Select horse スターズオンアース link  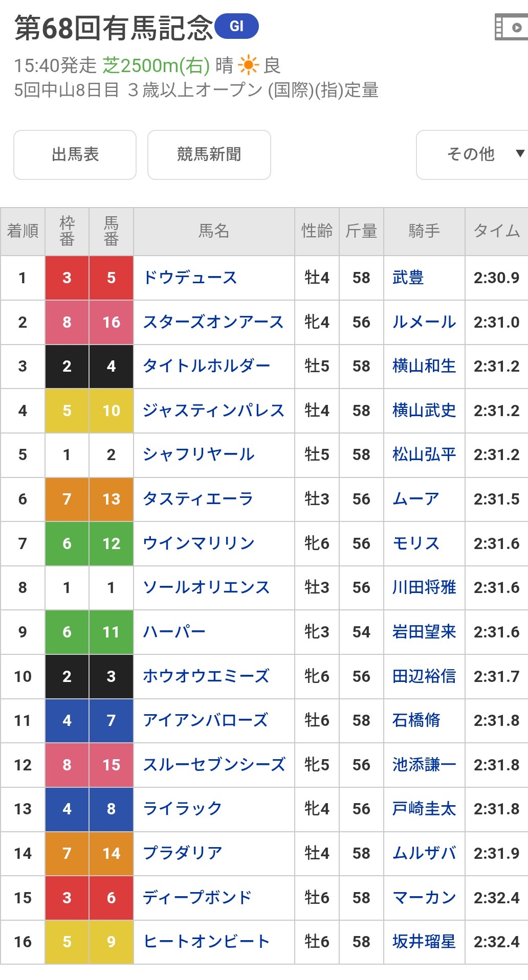[213, 322]
